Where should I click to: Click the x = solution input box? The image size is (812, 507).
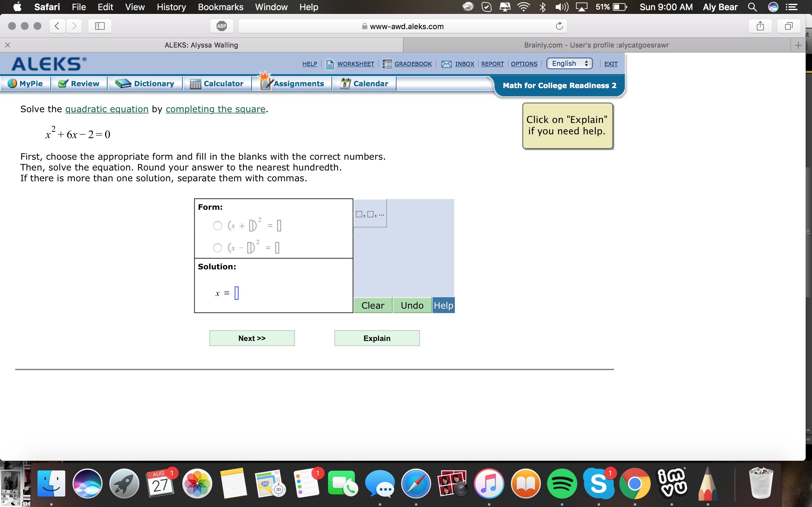(x=237, y=293)
